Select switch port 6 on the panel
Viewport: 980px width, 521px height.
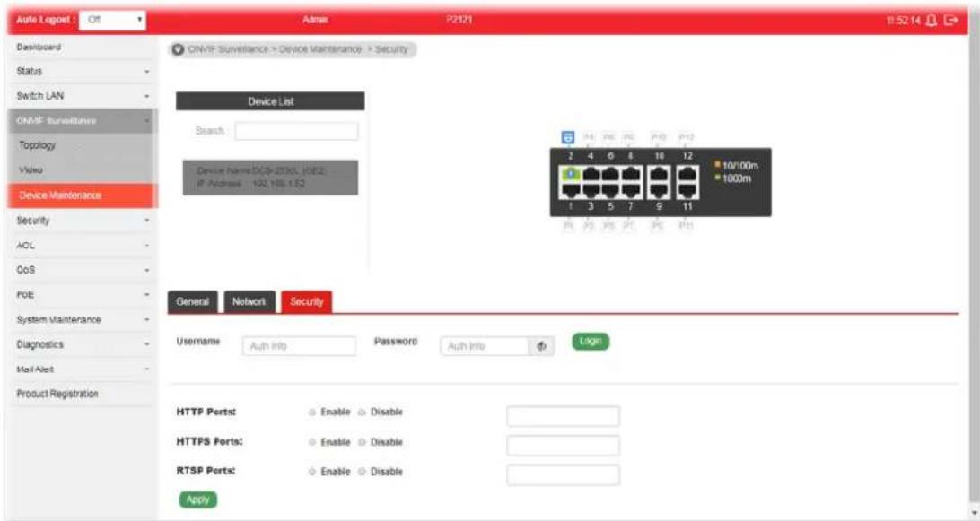pyautogui.click(x=610, y=174)
